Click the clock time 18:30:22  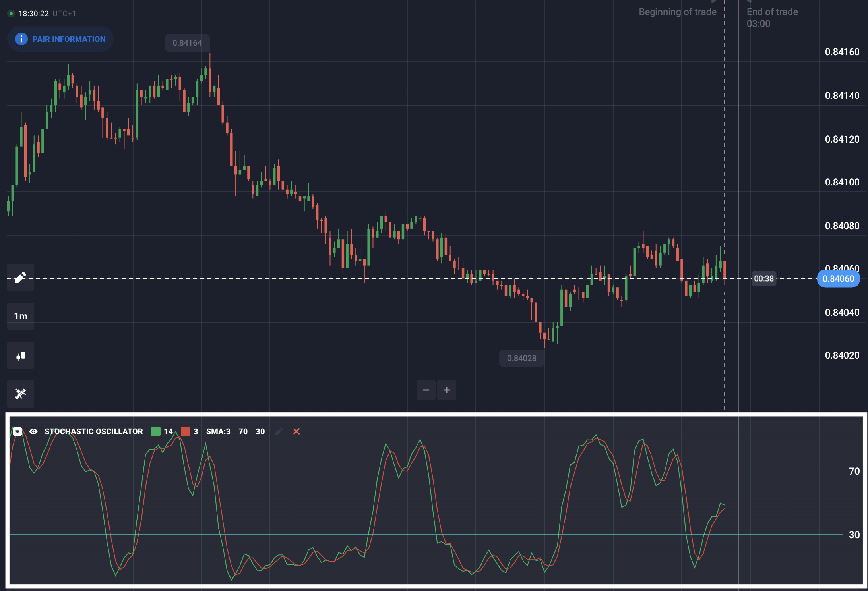33,14
